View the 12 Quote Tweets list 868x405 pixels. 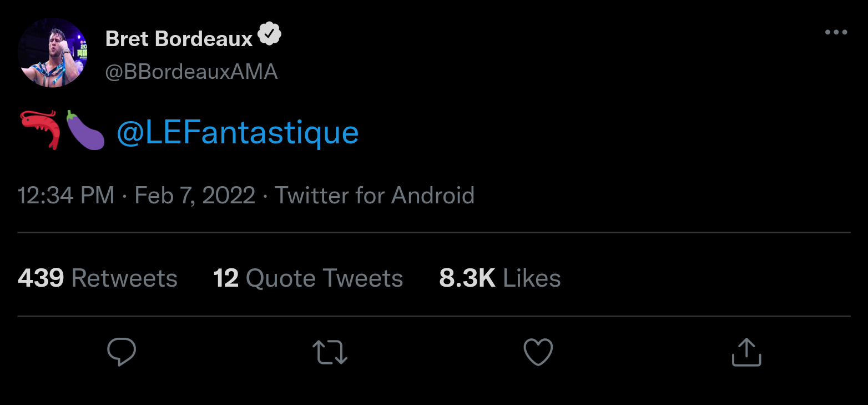click(308, 278)
